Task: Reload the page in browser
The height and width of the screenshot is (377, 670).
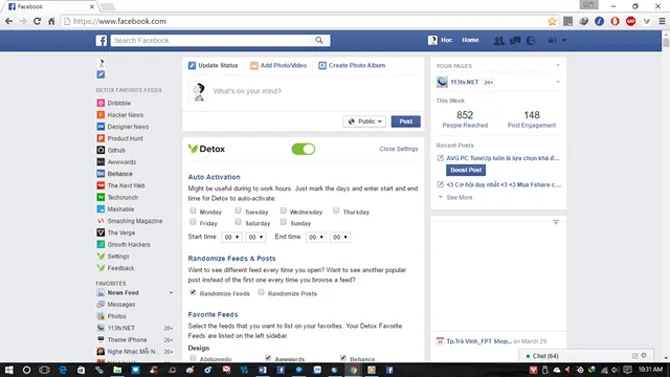Action: tap(37, 21)
